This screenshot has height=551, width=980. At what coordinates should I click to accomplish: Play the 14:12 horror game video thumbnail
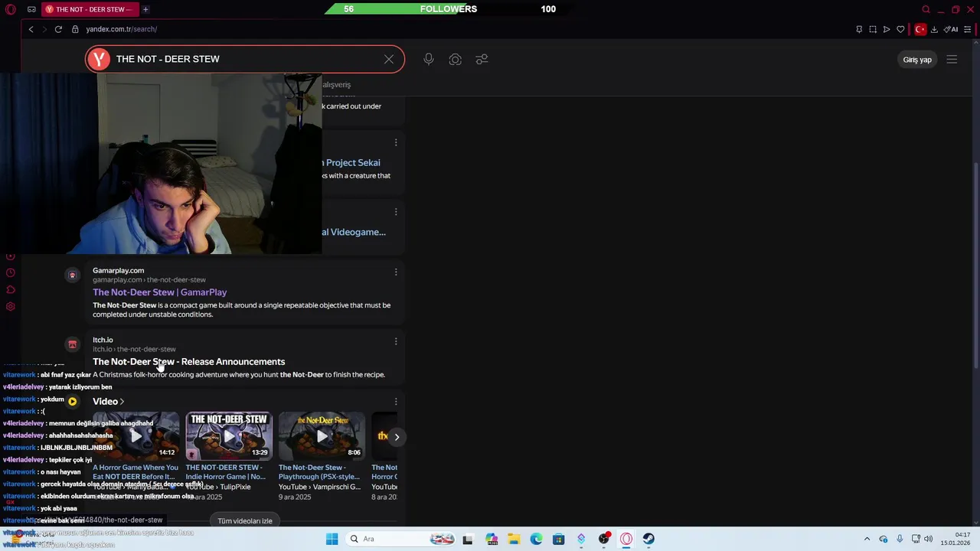coord(136,436)
